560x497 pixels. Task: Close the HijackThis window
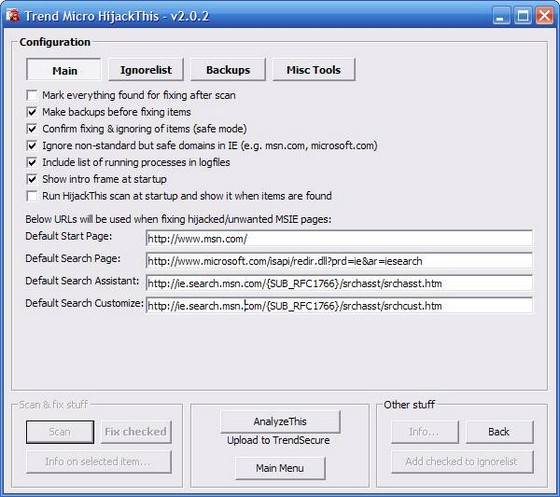pyautogui.click(x=544, y=16)
